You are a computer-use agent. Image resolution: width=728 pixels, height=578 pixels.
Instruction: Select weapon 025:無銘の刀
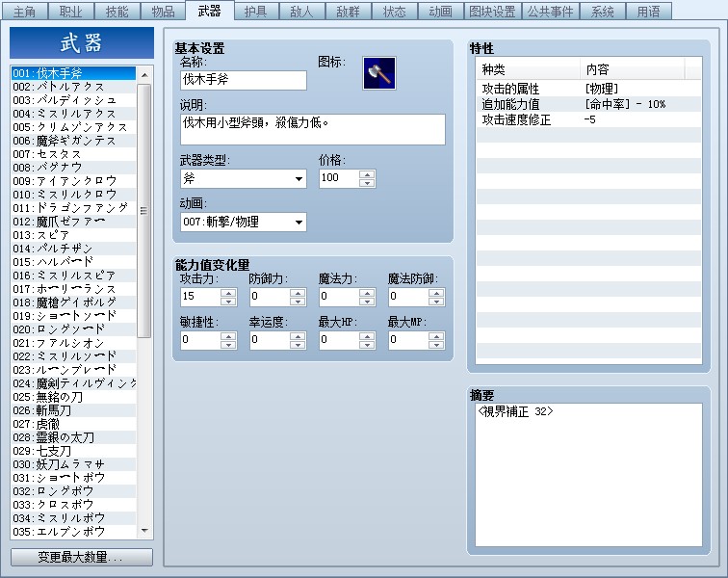pos(73,396)
